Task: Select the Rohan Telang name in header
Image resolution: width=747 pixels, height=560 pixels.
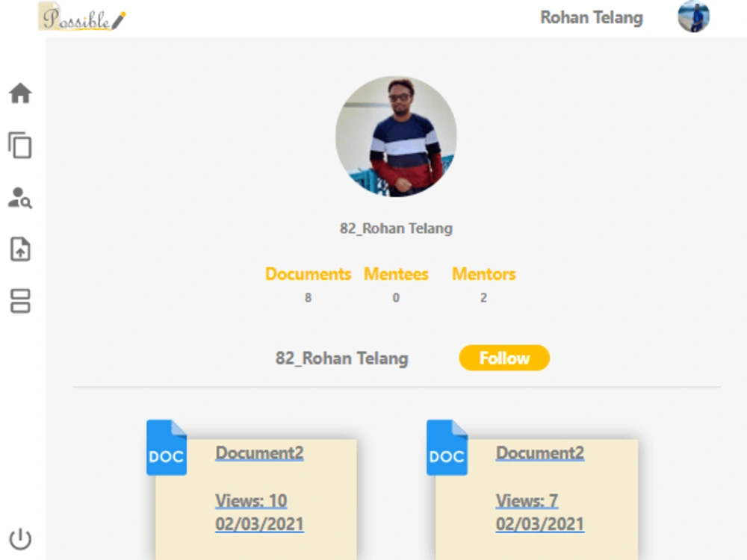Action: coord(592,18)
